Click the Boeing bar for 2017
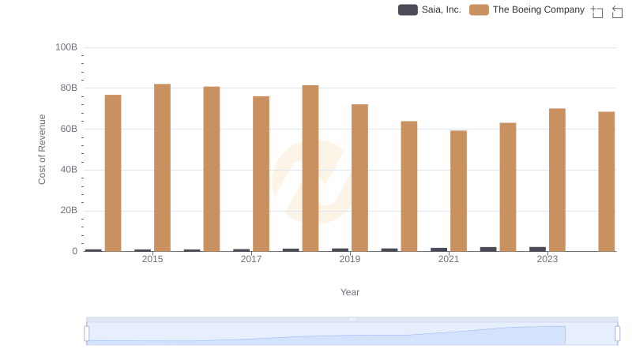632x364 pixels. (261, 174)
